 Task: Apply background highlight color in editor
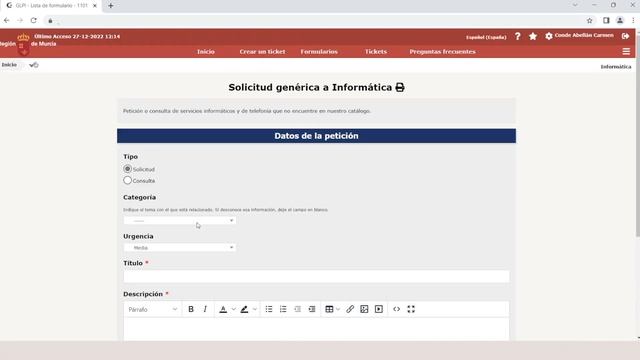pos(244,309)
